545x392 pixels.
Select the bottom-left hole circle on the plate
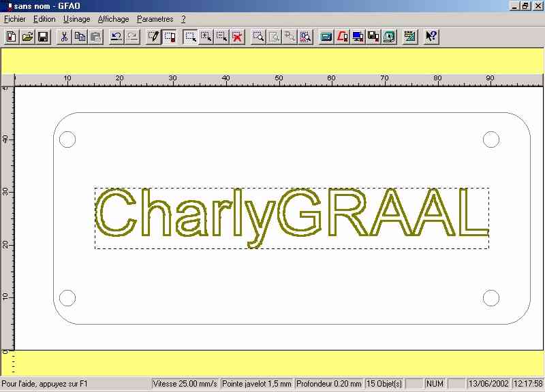click(67, 298)
